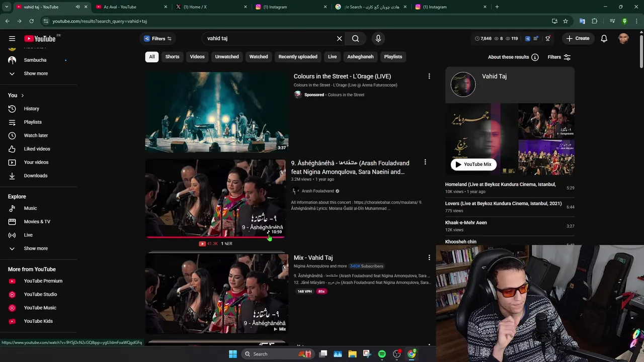Select the Watched filter chip
Viewport: 644px width, 362px height.
(x=259, y=57)
